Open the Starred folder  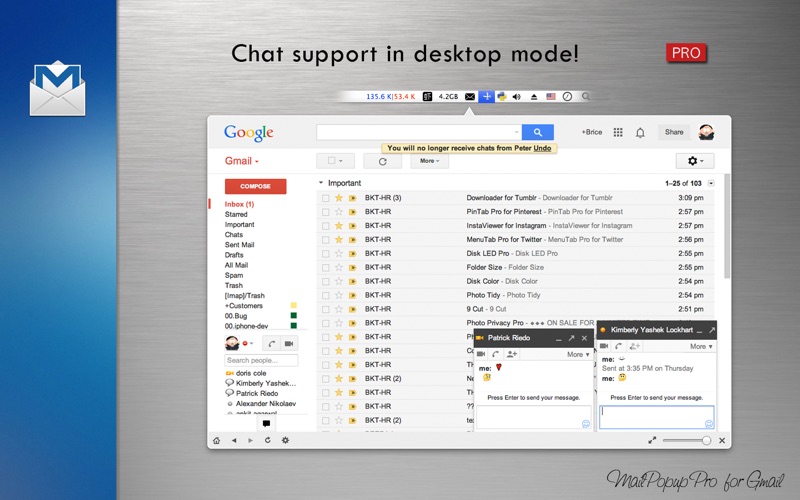pos(236,214)
